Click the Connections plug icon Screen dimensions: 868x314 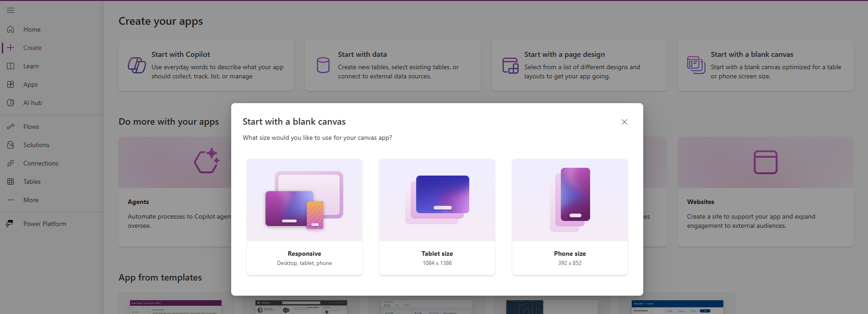(11, 163)
